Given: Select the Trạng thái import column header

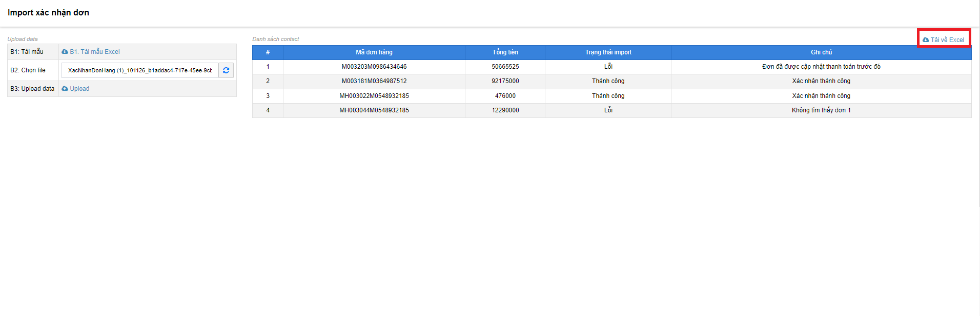Looking at the screenshot, I should (608, 52).
